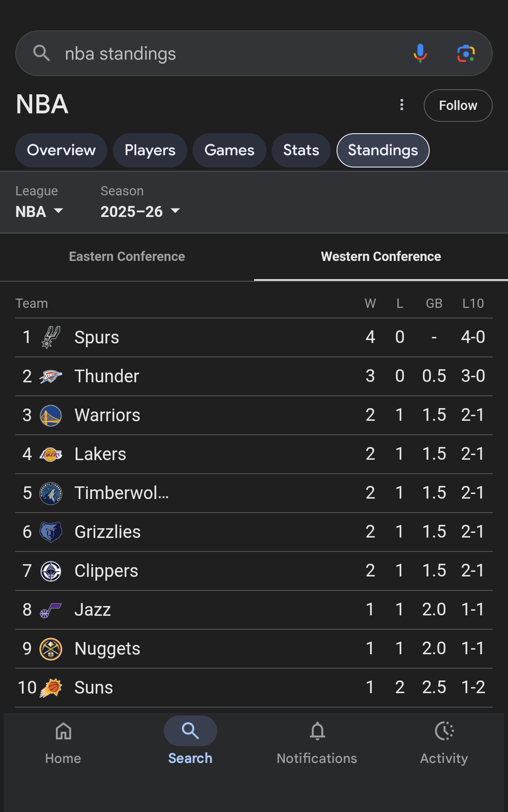Open the Lakers team row
508x812 pixels.
[x=212, y=454]
